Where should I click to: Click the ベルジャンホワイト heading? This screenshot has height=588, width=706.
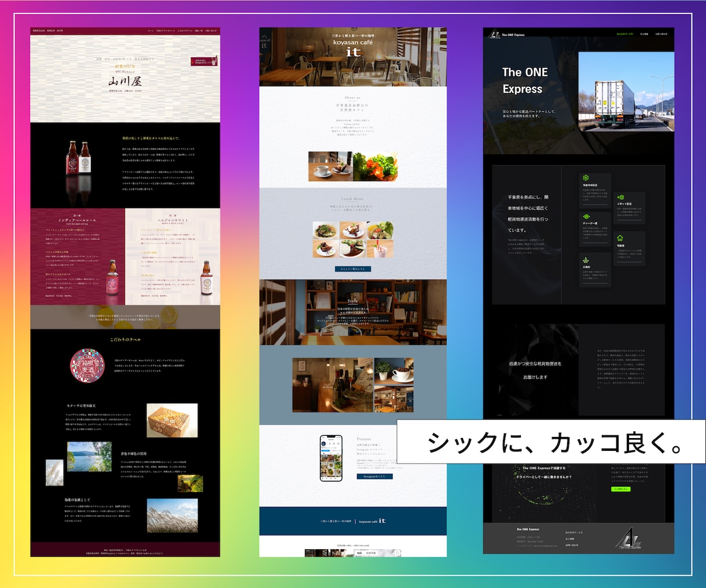[172, 220]
